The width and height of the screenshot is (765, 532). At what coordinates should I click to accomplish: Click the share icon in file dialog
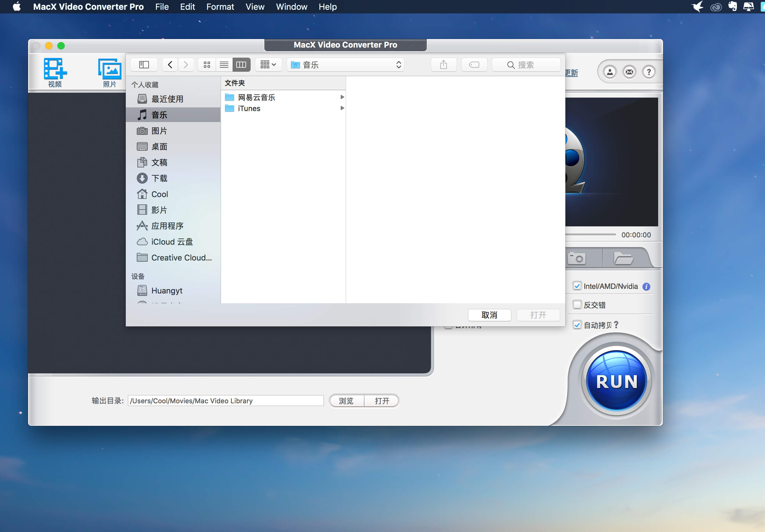coord(444,65)
